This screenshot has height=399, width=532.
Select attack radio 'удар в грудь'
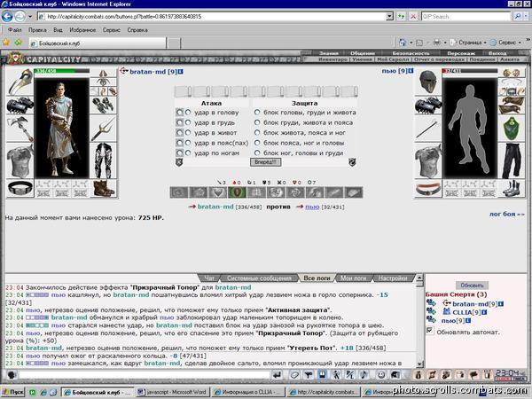coord(188,122)
